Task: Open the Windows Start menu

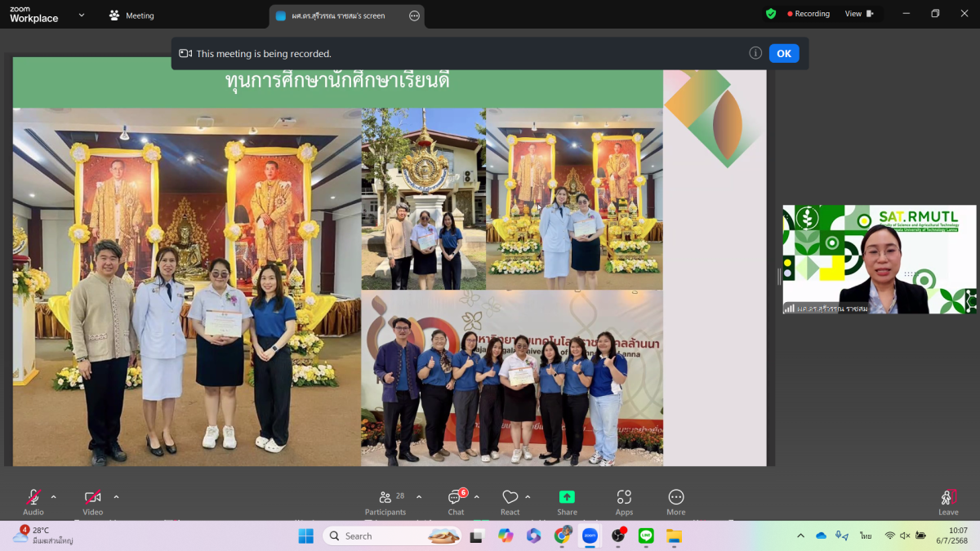Action: coord(306,536)
